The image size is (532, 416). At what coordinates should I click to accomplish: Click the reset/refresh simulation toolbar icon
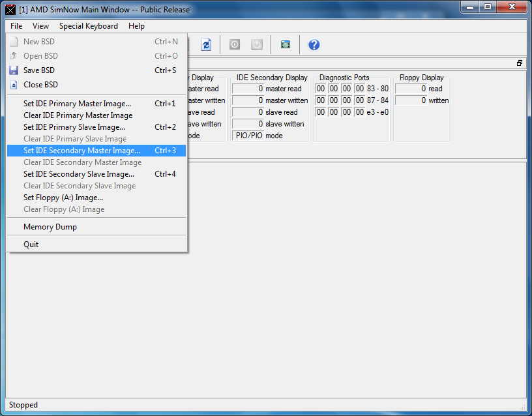tap(206, 44)
